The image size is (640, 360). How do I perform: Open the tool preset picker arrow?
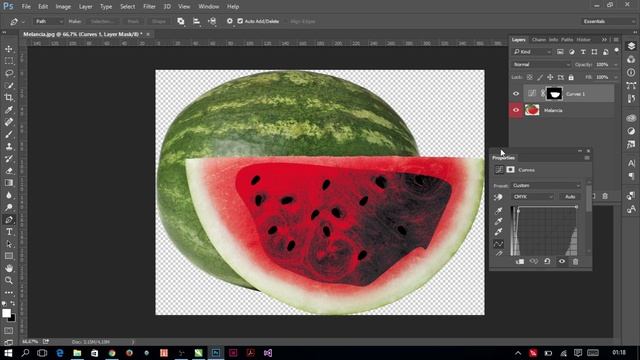[x=23, y=22]
